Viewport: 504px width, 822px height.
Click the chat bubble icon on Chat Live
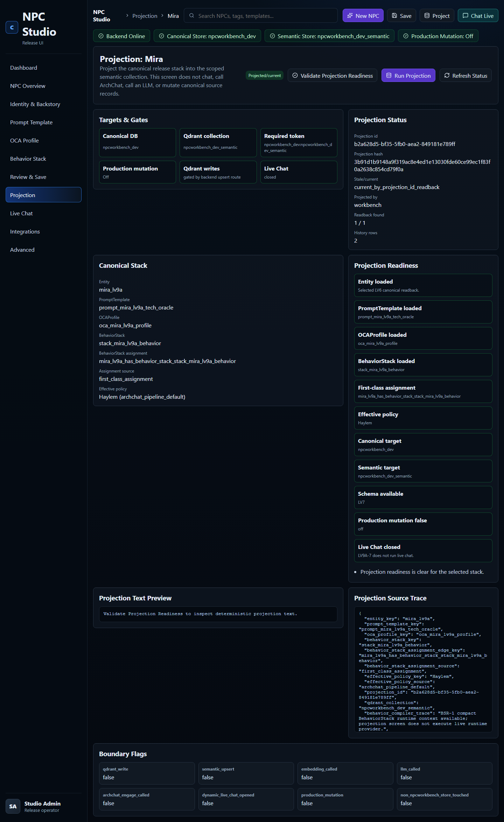click(x=465, y=16)
